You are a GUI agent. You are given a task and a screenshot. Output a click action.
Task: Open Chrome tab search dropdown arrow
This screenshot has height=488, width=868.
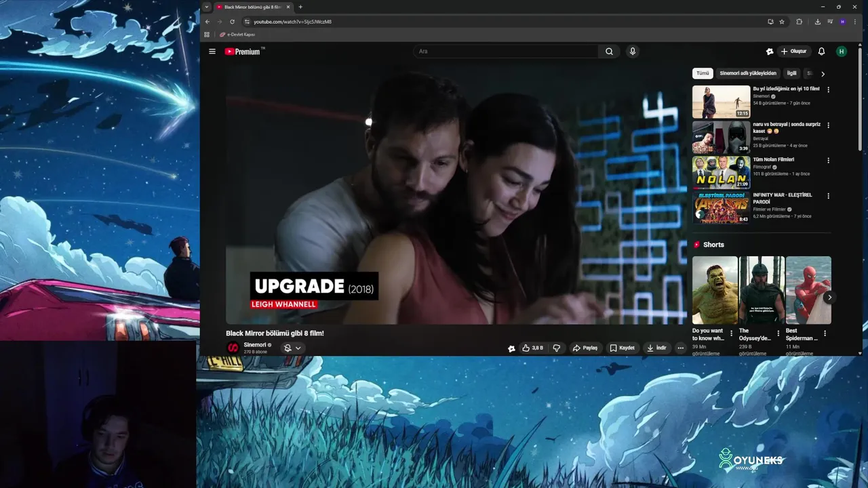click(x=207, y=7)
